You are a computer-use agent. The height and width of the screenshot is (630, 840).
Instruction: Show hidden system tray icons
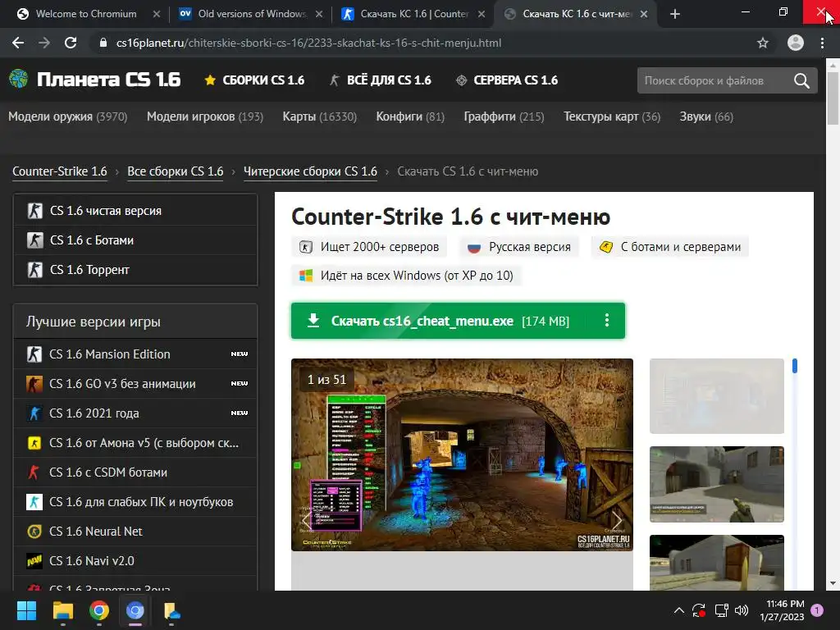[x=678, y=610]
